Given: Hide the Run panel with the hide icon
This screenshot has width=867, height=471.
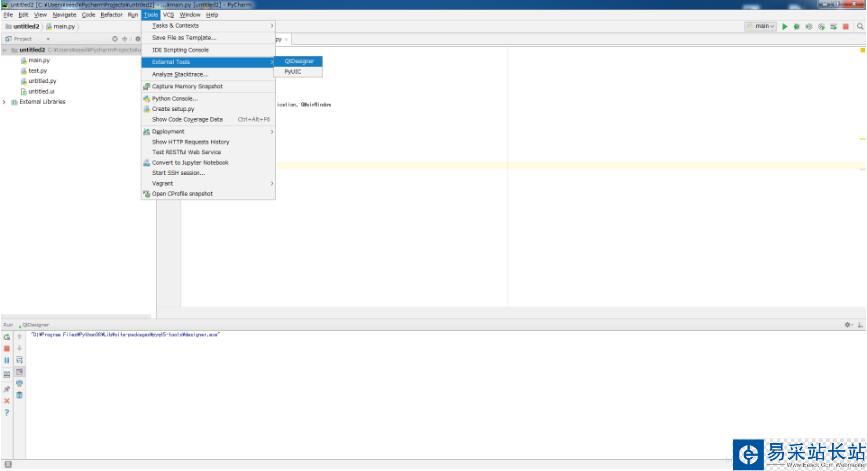Looking at the screenshot, I should (860, 325).
